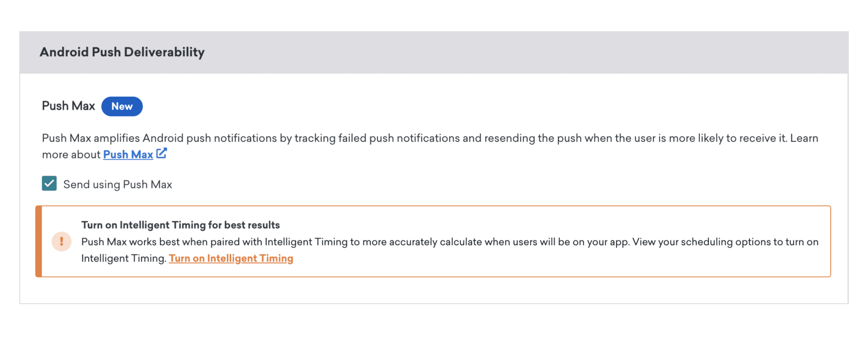Click the Turn on Intelligent Timing link
This screenshot has height=339, width=868.
click(231, 258)
